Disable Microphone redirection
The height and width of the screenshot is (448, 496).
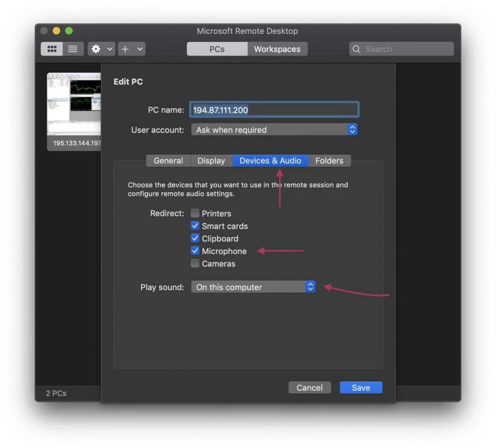coord(195,251)
